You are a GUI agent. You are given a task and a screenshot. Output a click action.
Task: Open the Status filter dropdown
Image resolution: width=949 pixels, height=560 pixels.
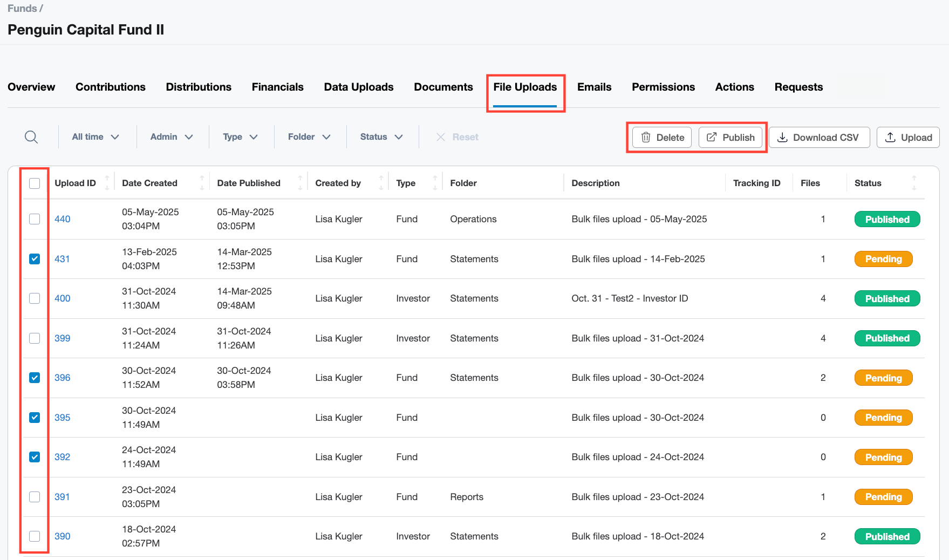tap(381, 137)
